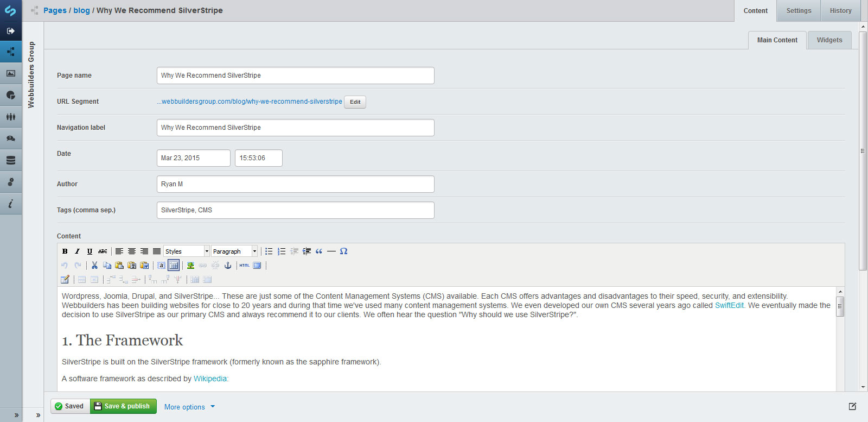Open the Settings gears sidebar icon
The image size is (868, 422).
11,182
